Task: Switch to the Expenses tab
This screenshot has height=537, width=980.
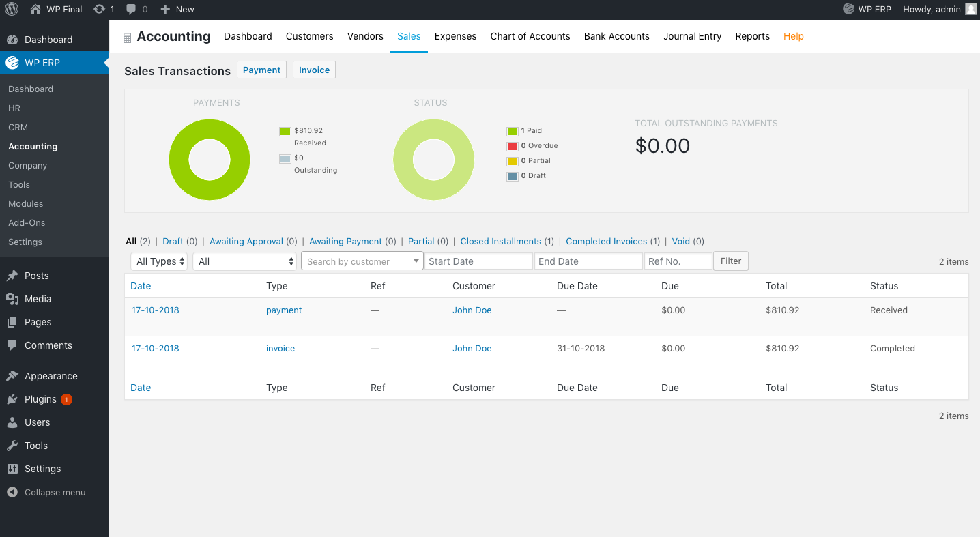Action: tap(455, 36)
